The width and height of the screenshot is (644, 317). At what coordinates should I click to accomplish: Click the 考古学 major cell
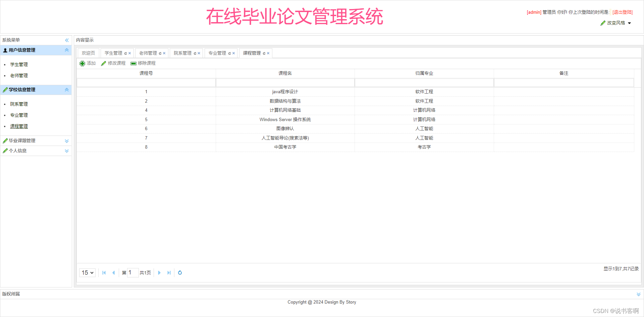click(x=424, y=147)
